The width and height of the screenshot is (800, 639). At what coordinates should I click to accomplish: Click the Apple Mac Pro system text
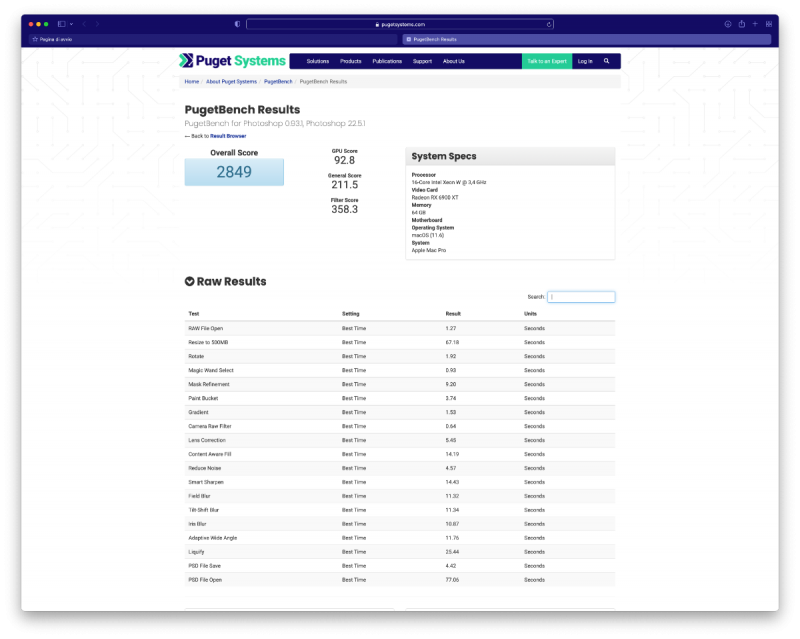pos(429,251)
